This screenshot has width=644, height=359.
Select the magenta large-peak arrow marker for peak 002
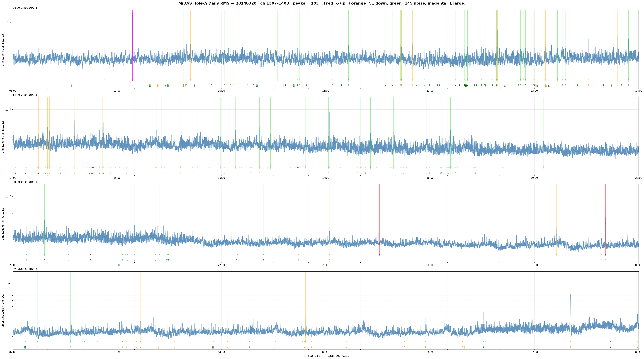click(133, 80)
